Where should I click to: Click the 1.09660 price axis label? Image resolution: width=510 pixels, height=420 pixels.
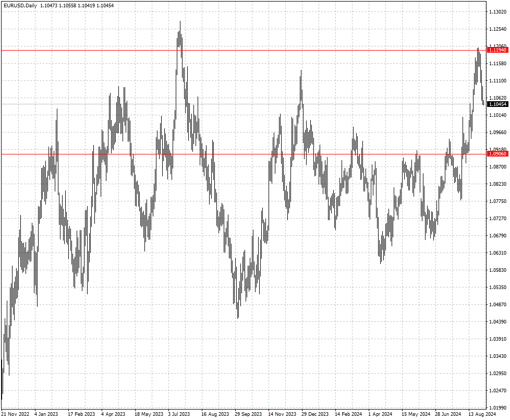point(497,133)
